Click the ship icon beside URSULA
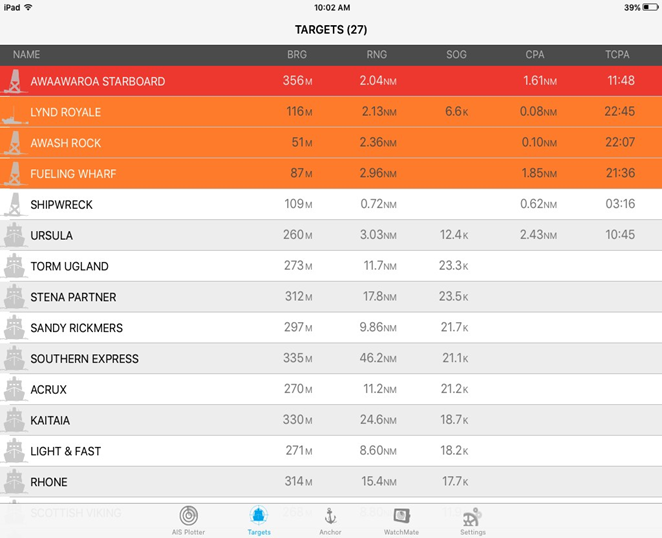The height and width of the screenshot is (538, 662). pos(14,235)
